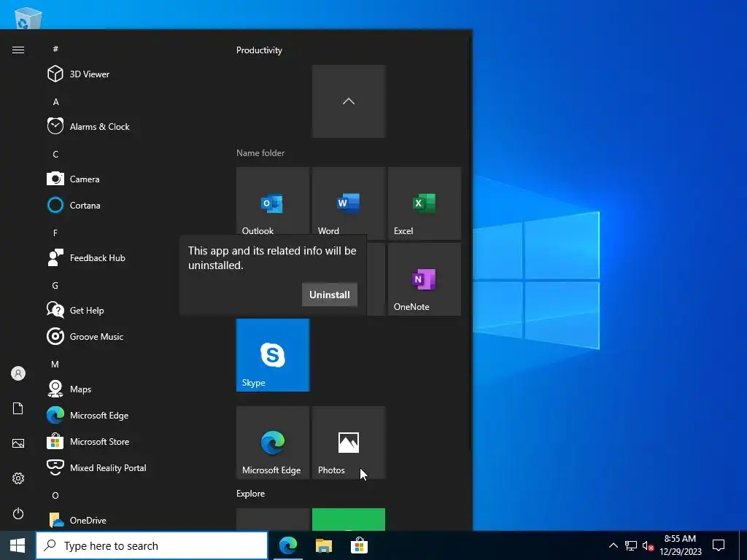Open Recycle Bin on the desktop
This screenshot has width=747, height=560.
click(x=28, y=18)
